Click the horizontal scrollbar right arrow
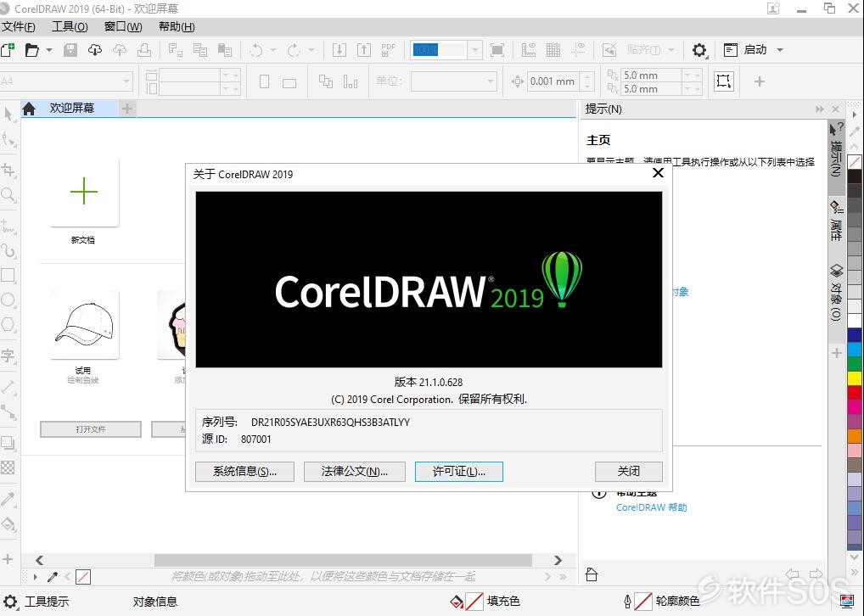Screen dimensions: 864x616 558,560
